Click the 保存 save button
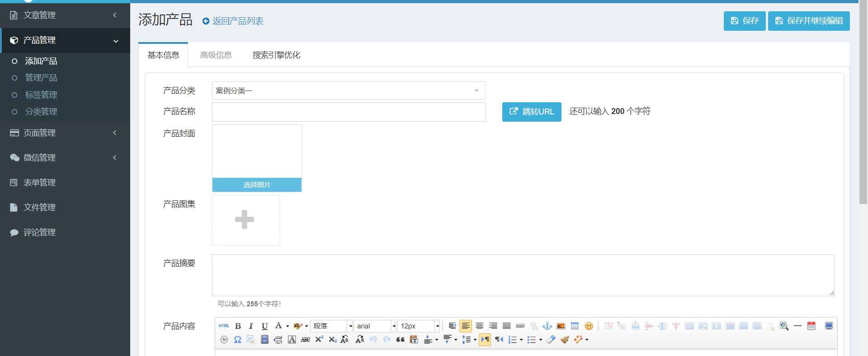868x356 pixels. pyautogui.click(x=745, y=21)
